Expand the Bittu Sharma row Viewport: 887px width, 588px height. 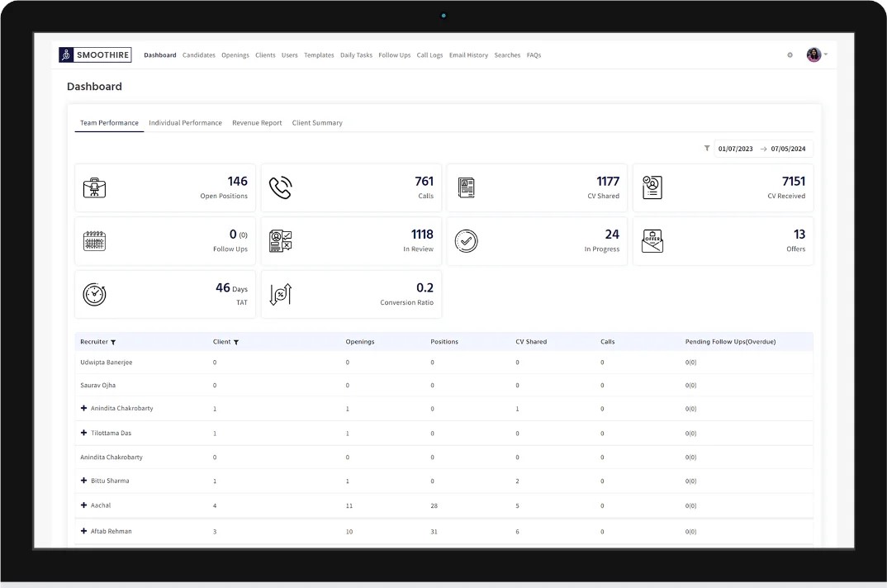coord(83,481)
